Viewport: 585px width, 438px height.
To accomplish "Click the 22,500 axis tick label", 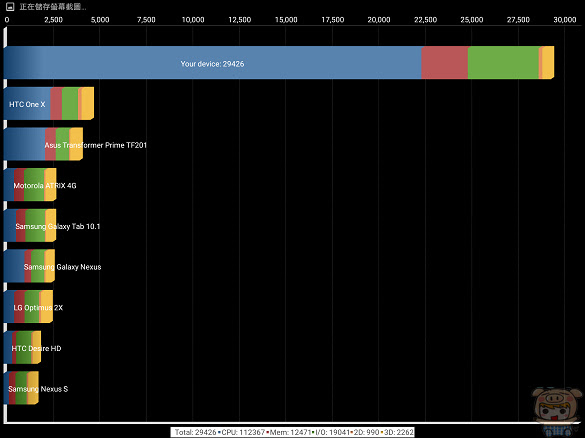I will click(425, 20).
